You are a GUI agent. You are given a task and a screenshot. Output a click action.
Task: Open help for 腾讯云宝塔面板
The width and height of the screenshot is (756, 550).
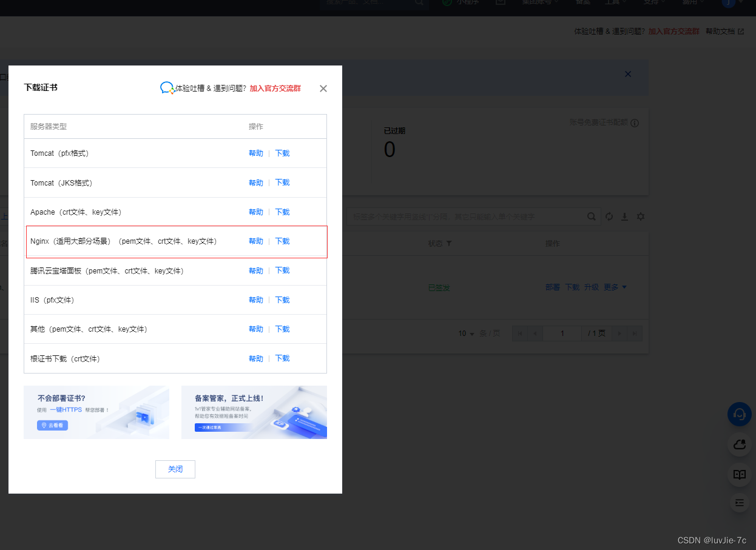(x=256, y=270)
